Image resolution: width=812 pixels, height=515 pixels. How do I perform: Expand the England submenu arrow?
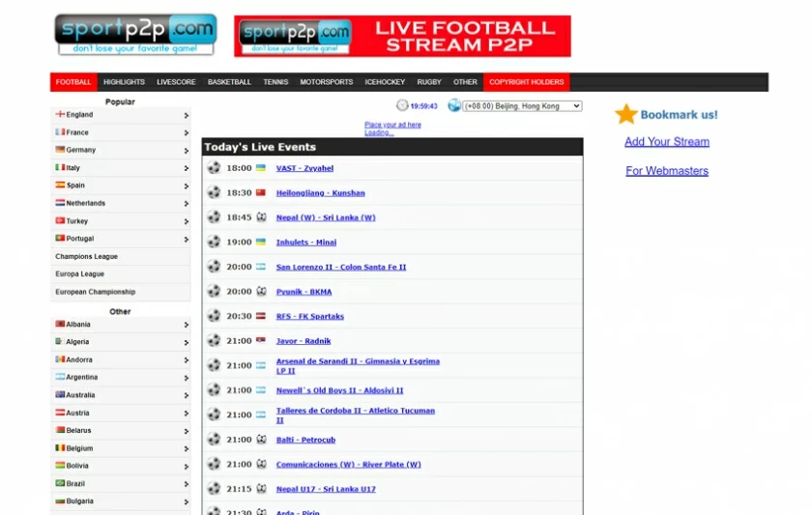point(186,115)
